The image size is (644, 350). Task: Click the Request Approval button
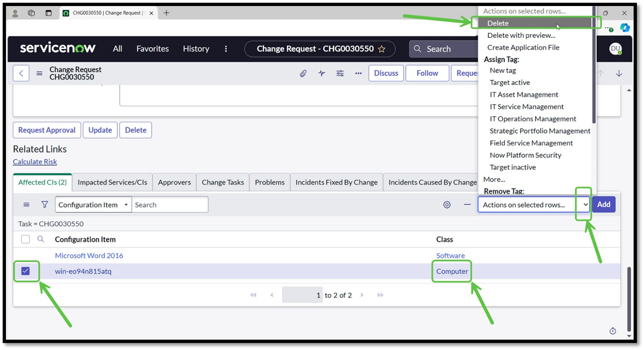pyautogui.click(x=47, y=130)
